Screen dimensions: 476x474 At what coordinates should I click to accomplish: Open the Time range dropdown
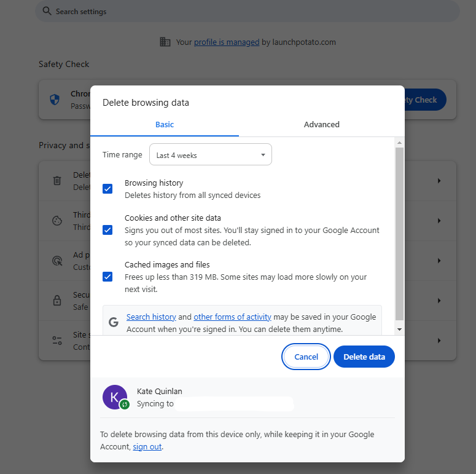tap(210, 155)
